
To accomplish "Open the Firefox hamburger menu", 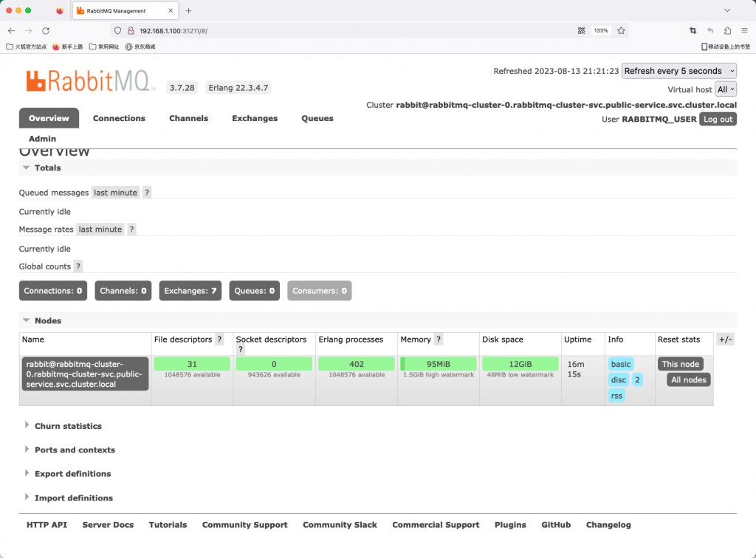I will 744,31.
